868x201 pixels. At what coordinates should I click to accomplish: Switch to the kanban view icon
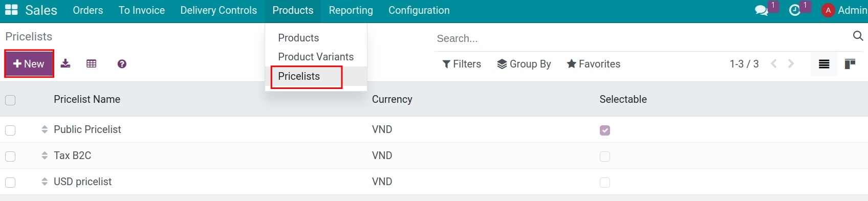[x=850, y=64]
